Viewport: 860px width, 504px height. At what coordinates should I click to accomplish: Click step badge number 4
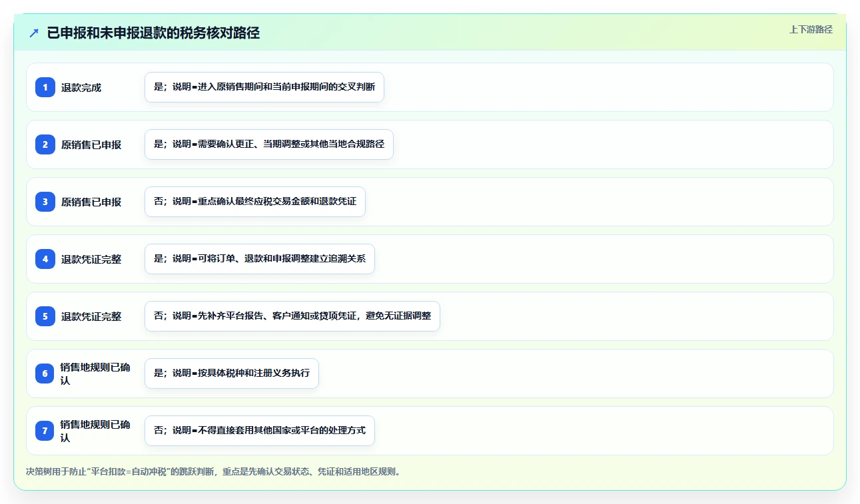45,259
